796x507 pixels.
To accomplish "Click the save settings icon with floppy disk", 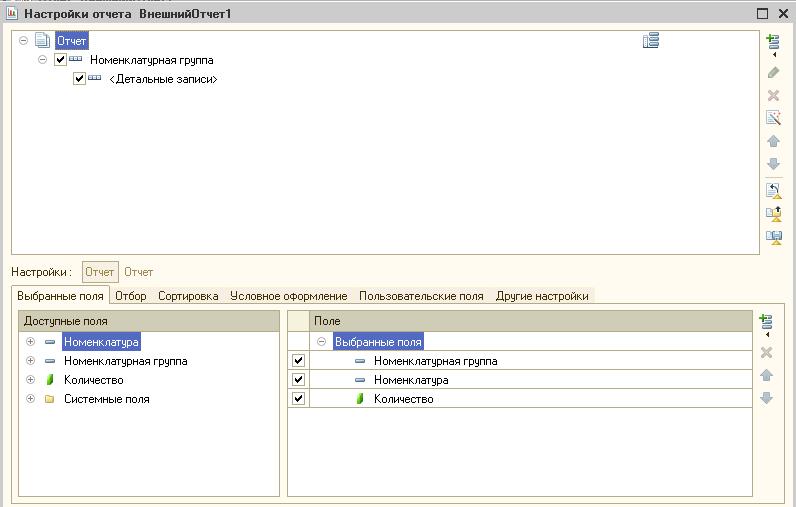I will (773, 237).
